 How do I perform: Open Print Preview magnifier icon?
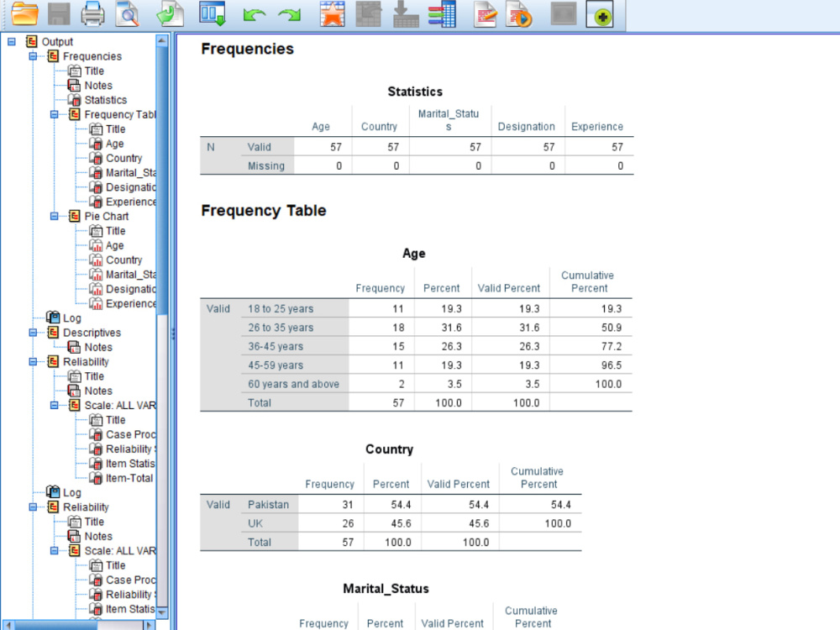(128, 14)
